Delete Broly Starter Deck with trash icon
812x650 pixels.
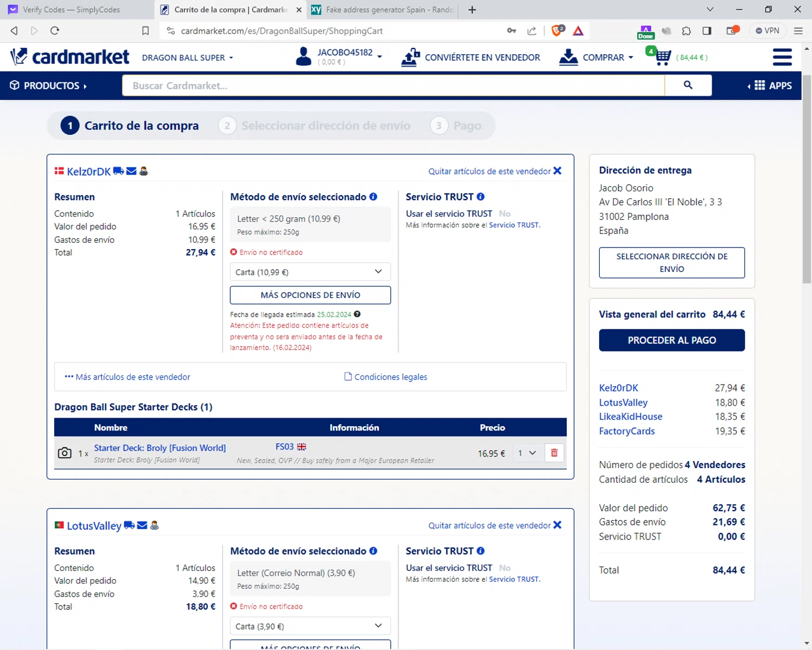point(554,453)
